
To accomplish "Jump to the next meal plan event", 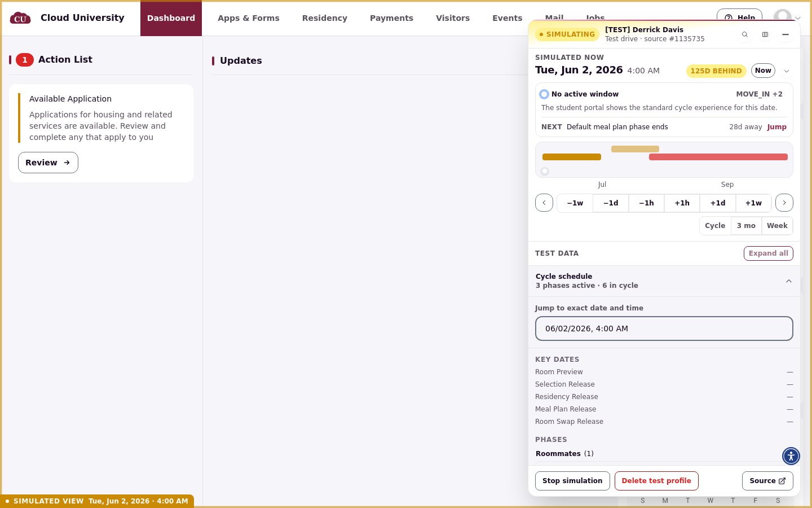I will (776, 127).
